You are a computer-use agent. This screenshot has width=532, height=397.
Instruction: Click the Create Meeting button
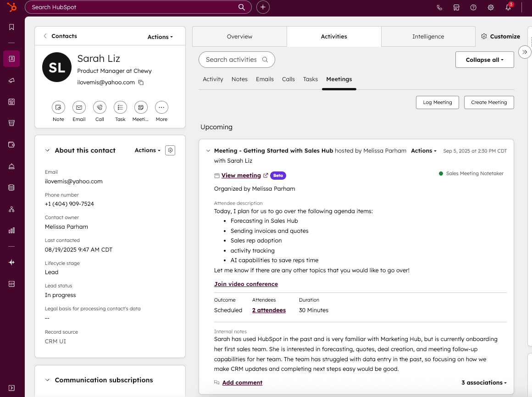tap(489, 102)
